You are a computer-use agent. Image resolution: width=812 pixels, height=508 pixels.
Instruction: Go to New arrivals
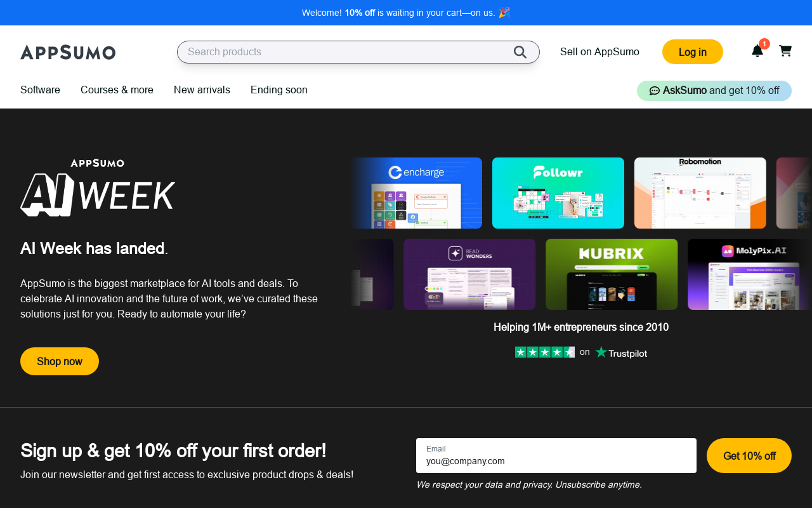[202, 90]
